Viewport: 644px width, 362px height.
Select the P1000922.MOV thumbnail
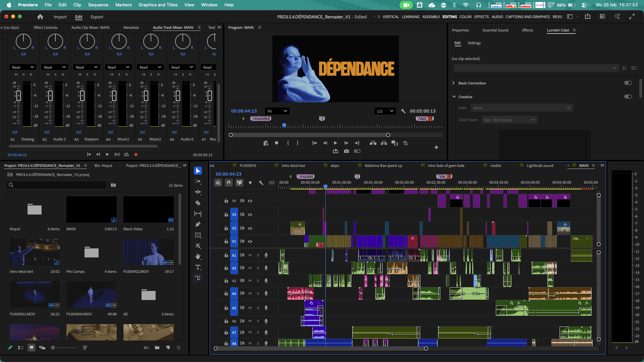[x=148, y=252]
